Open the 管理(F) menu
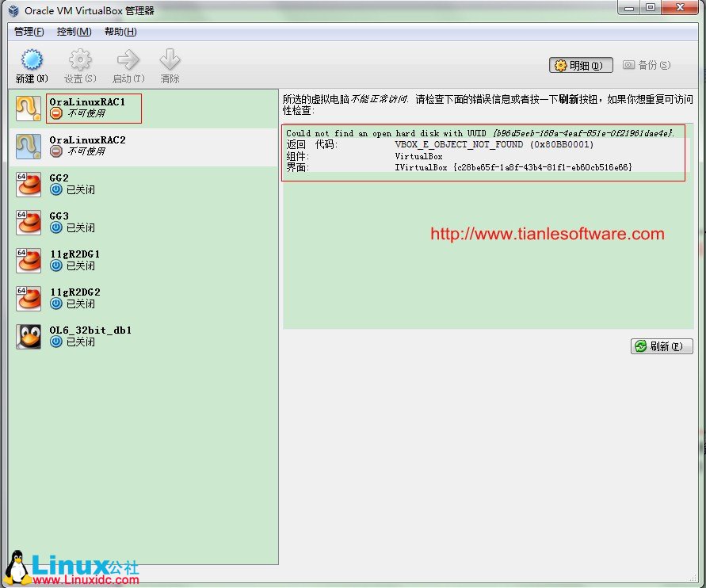 coord(29,32)
